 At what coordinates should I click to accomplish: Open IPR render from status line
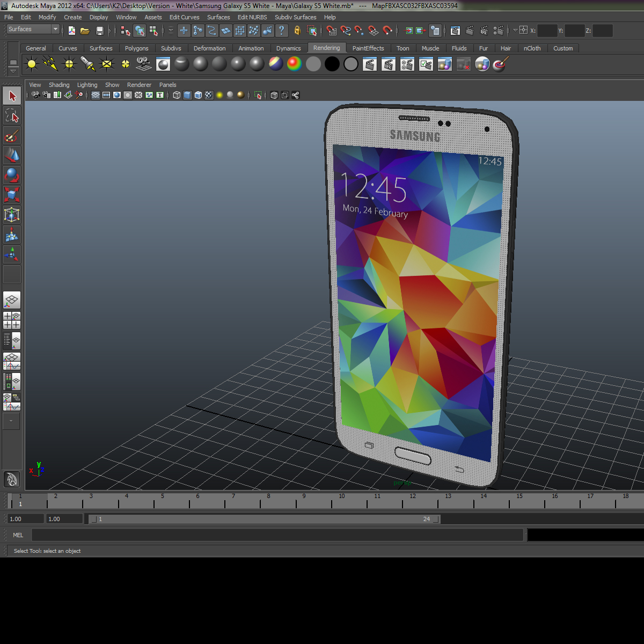tap(484, 31)
